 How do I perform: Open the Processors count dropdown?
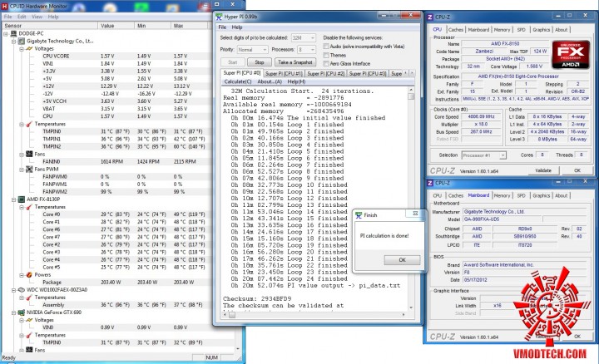307,50
